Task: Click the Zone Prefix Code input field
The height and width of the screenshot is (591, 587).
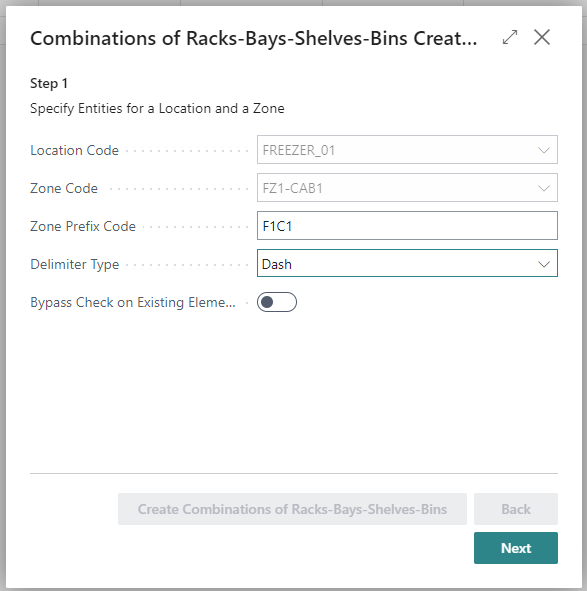Action: 407,226
